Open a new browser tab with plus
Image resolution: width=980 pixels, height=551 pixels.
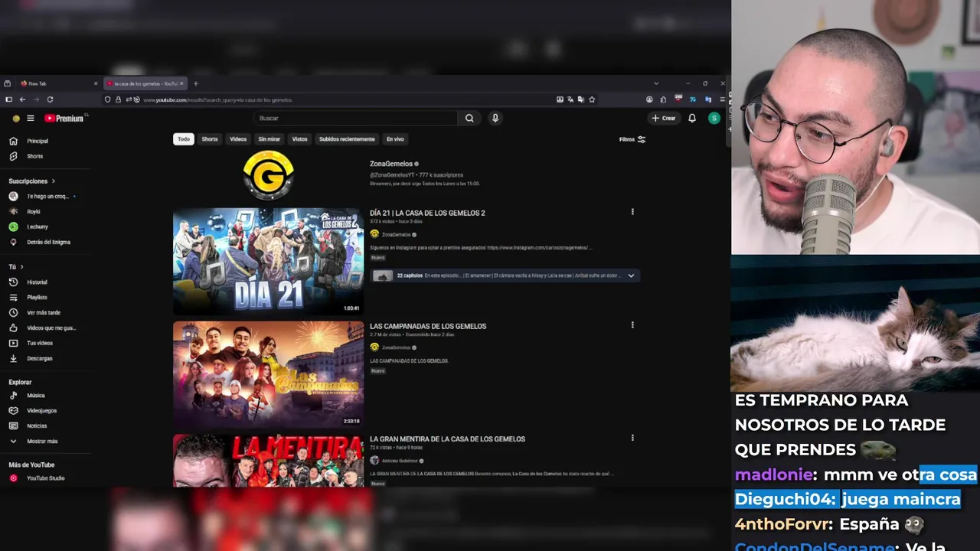pyautogui.click(x=195, y=83)
